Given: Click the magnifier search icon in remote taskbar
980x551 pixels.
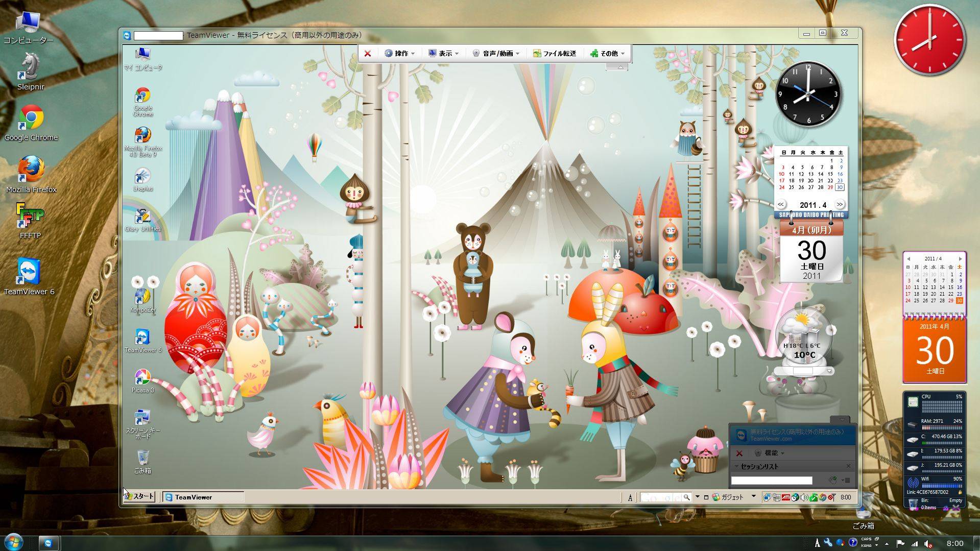Looking at the screenshot, I should coord(687,497).
